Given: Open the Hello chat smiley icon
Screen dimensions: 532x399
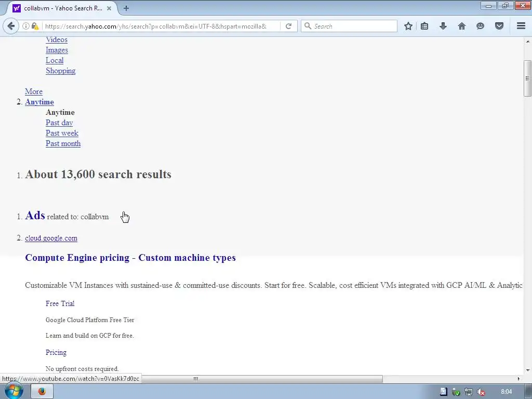Looking at the screenshot, I should [x=480, y=26].
